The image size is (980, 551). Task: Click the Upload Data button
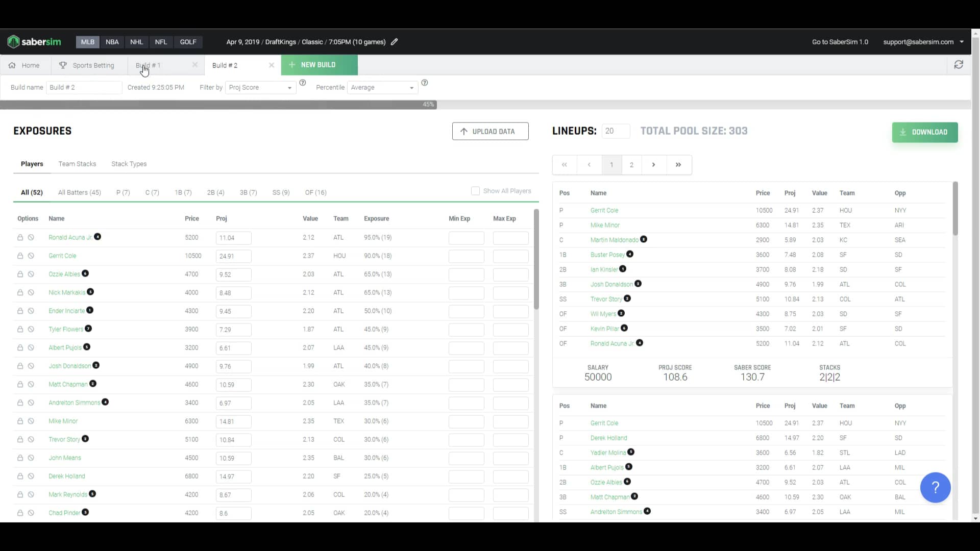click(x=489, y=131)
